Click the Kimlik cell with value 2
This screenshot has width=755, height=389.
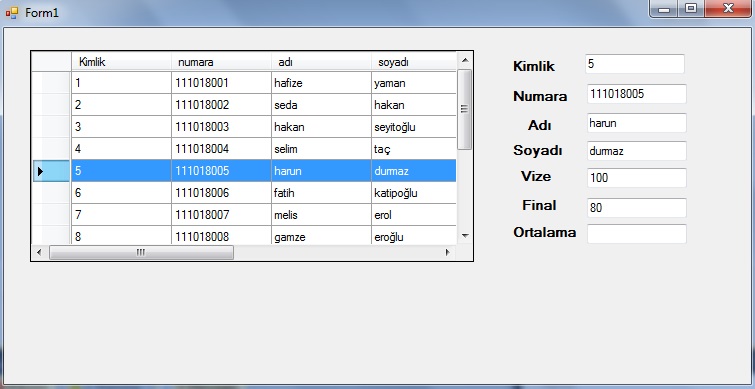coord(121,105)
